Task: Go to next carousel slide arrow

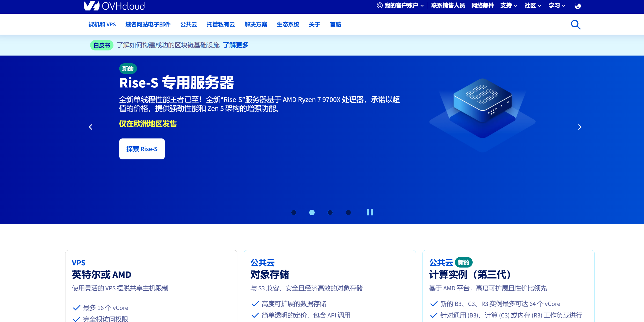Action: [580, 127]
